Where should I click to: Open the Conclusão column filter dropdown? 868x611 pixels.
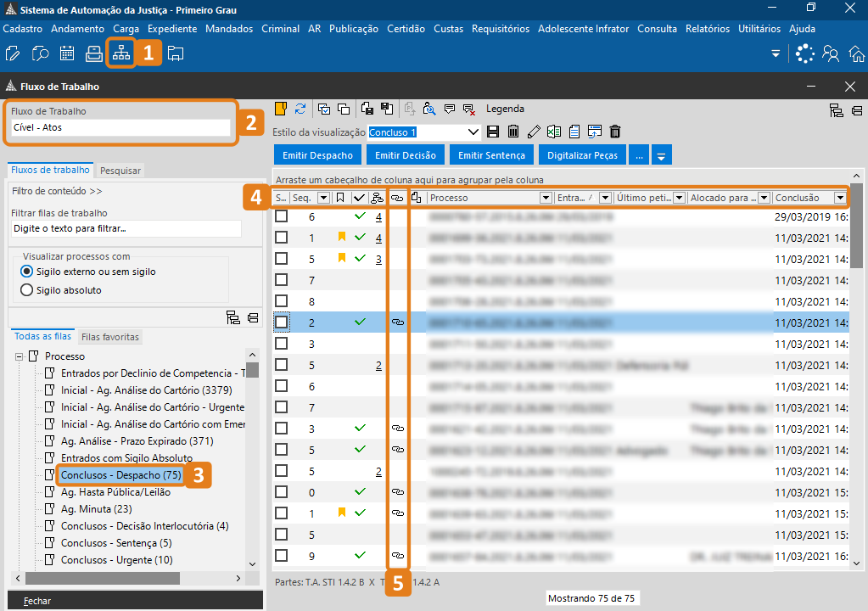[x=840, y=198]
